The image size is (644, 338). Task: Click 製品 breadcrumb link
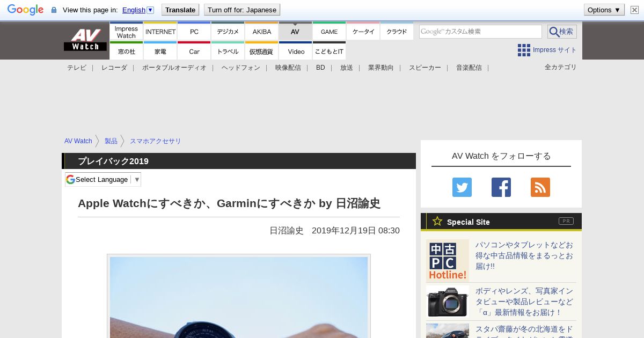(x=111, y=141)
